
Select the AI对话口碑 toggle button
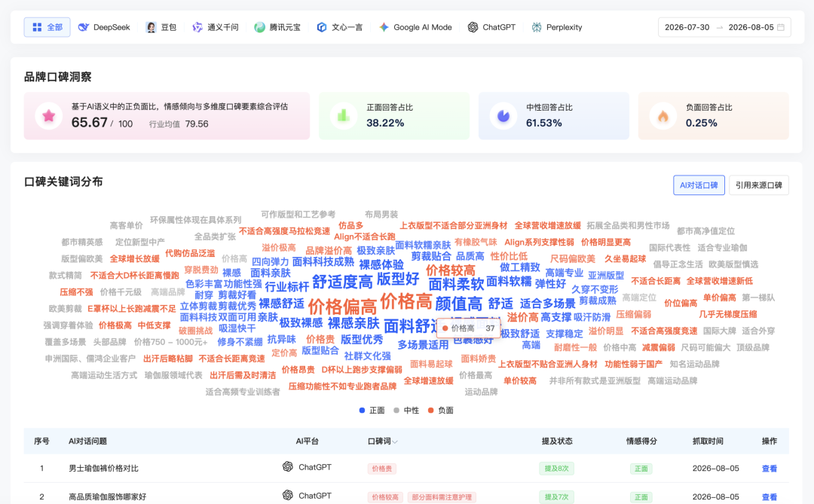(x=699, y=185)
